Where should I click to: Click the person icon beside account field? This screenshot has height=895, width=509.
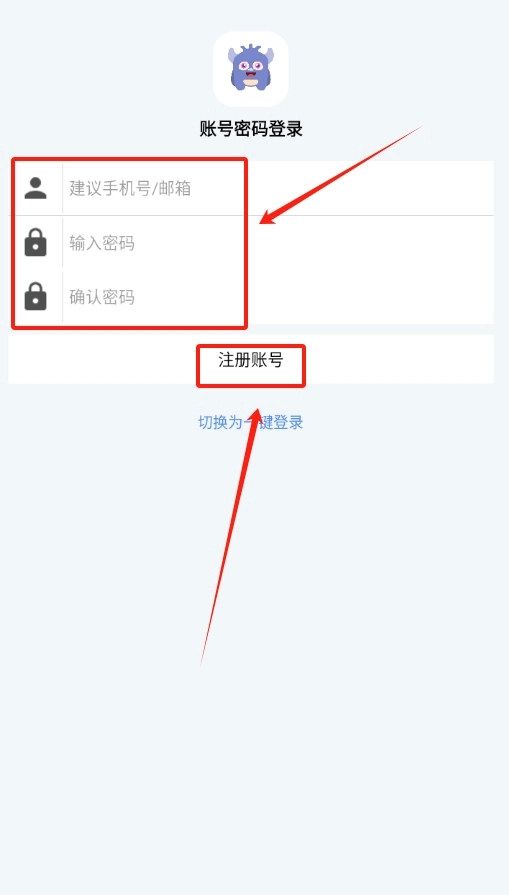35,188
